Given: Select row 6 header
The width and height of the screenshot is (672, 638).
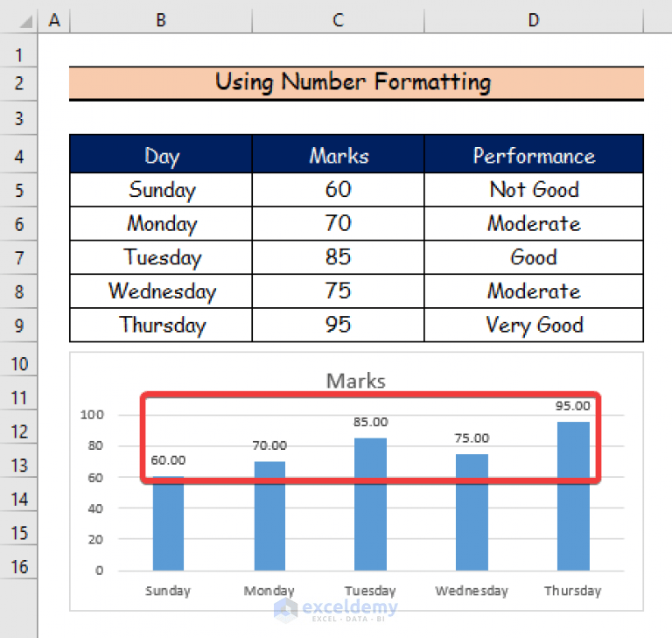Looking at the screenshot, I should coord(18,224).
